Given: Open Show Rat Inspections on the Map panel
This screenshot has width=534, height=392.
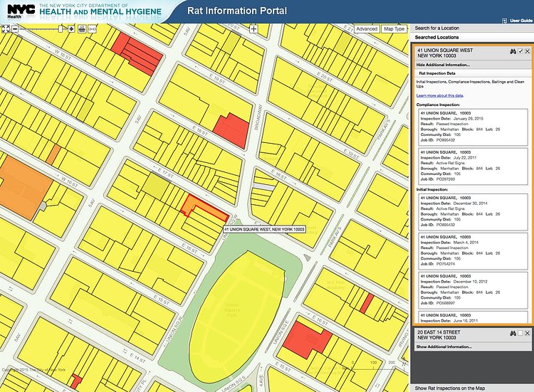Looking at the screenshot, I should point(451,387).
